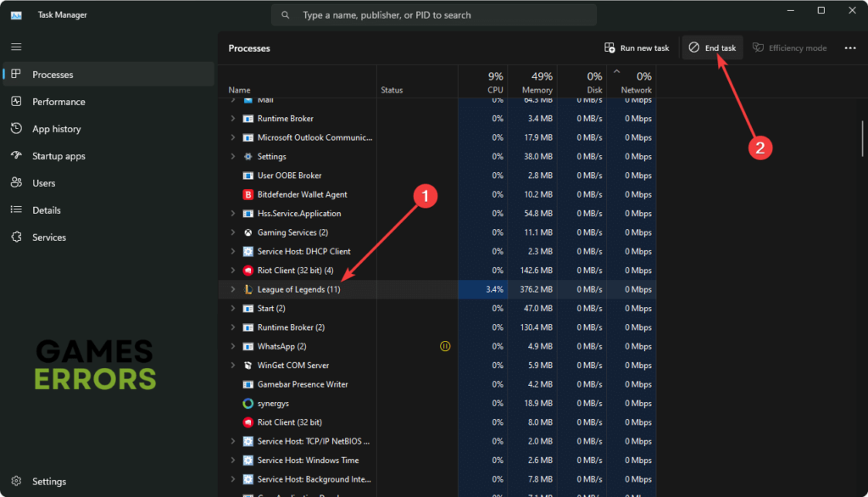Click the Settings gear icon in sidebar

coord(16,481)
